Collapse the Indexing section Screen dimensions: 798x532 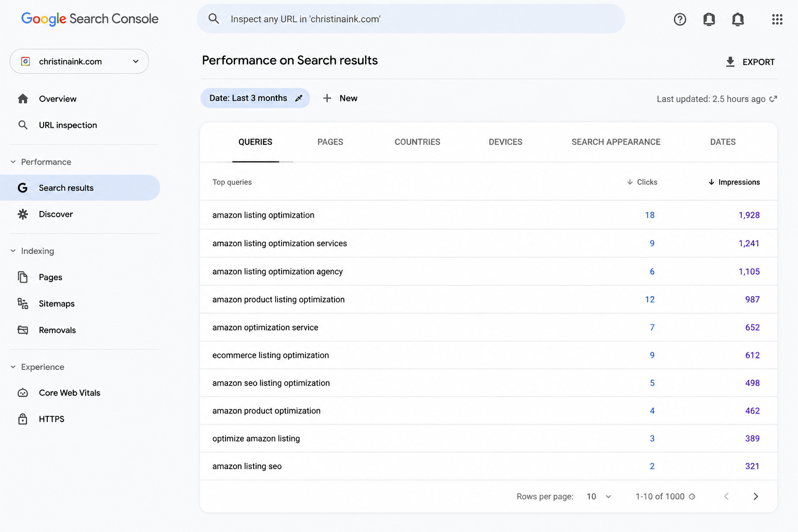click(x=13, y=251)
